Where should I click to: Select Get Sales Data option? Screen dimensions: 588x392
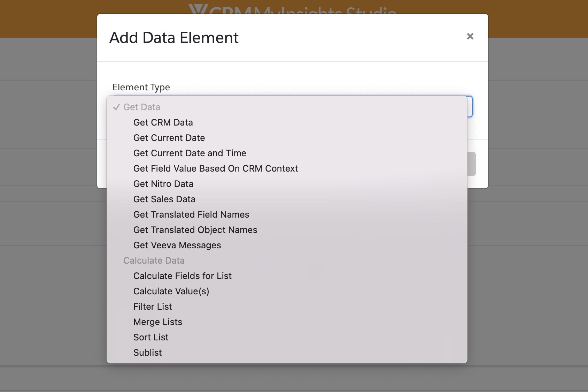coord(164,199)
